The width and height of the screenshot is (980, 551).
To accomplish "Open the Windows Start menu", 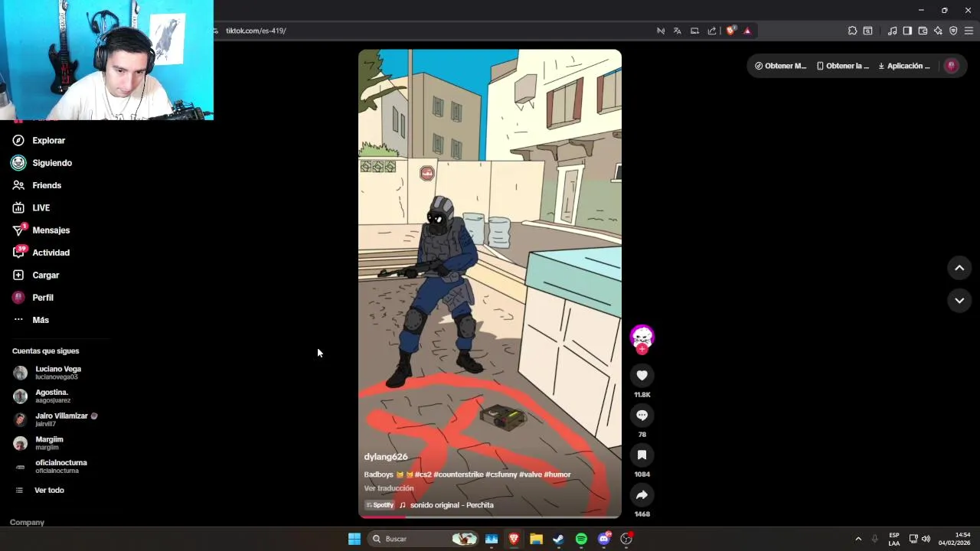I will [354, 539].
